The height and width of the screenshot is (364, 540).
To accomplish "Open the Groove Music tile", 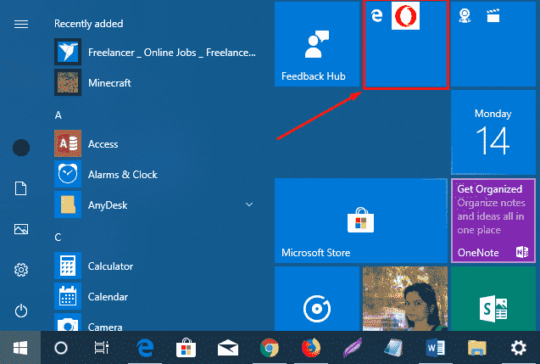I will (x=317, y=299).
